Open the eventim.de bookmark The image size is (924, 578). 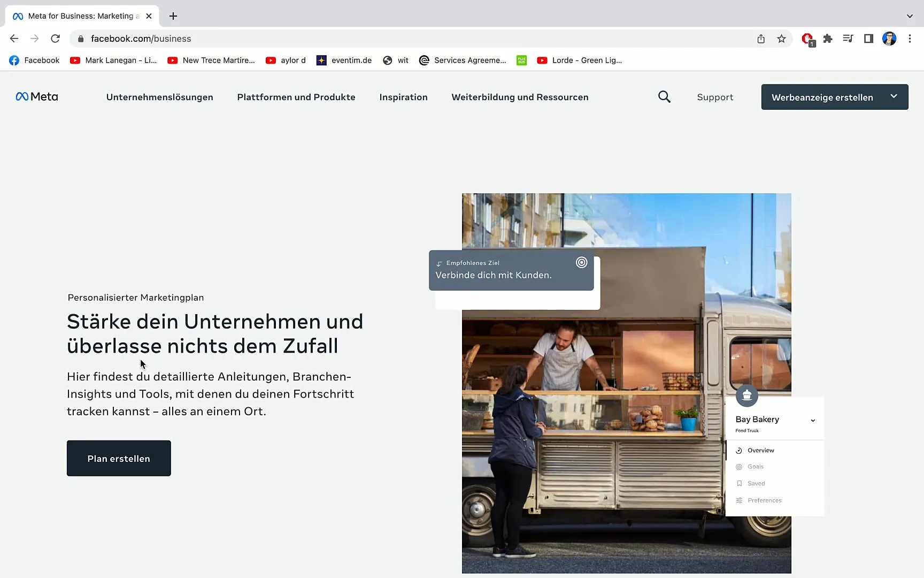click(x=344, y=60)
